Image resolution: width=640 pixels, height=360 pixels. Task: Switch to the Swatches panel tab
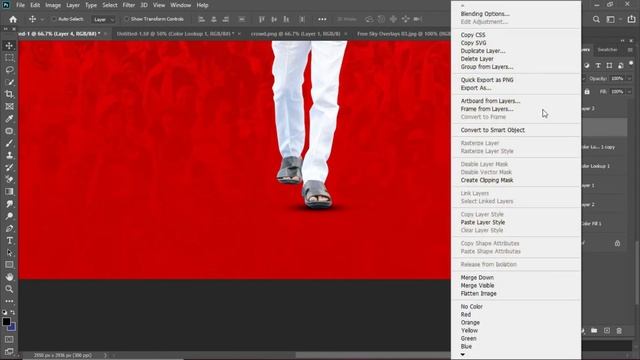607,50
